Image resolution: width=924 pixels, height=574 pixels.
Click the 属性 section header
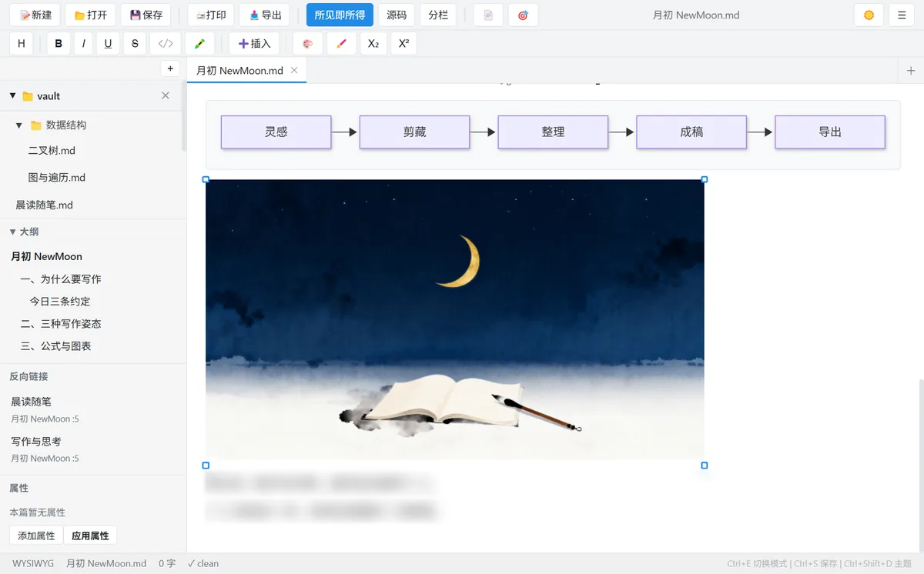coord(19,488)
